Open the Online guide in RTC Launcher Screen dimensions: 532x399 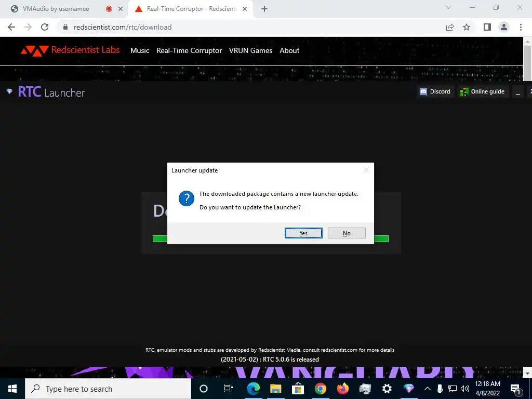click(x=482, y=91)
